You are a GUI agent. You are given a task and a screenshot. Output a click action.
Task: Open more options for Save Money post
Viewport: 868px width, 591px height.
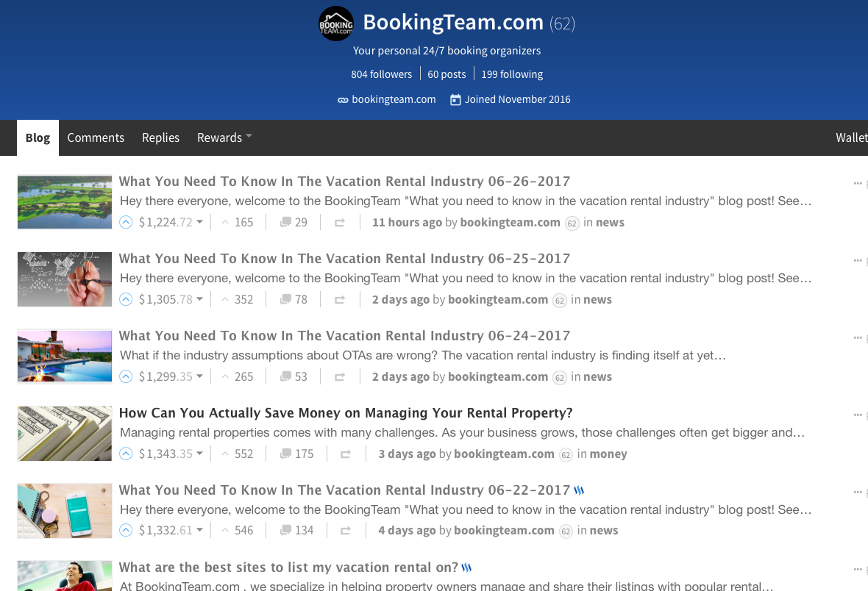(858, 415)
